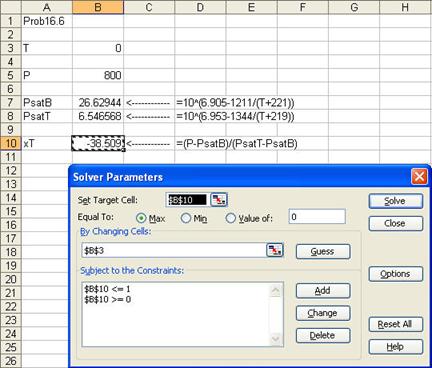The width and height of the screenshot is (432, 368).
Task: Click the select-all corner of the sheet
Action: tap(11, 7)
